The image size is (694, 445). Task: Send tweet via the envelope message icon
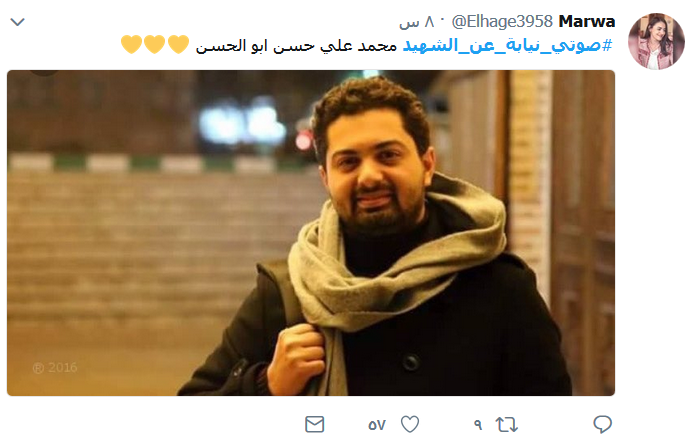click(315, 424)
